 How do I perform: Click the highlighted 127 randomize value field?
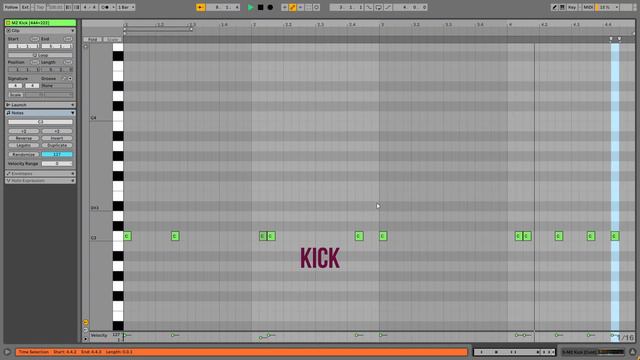coord(57,154)
